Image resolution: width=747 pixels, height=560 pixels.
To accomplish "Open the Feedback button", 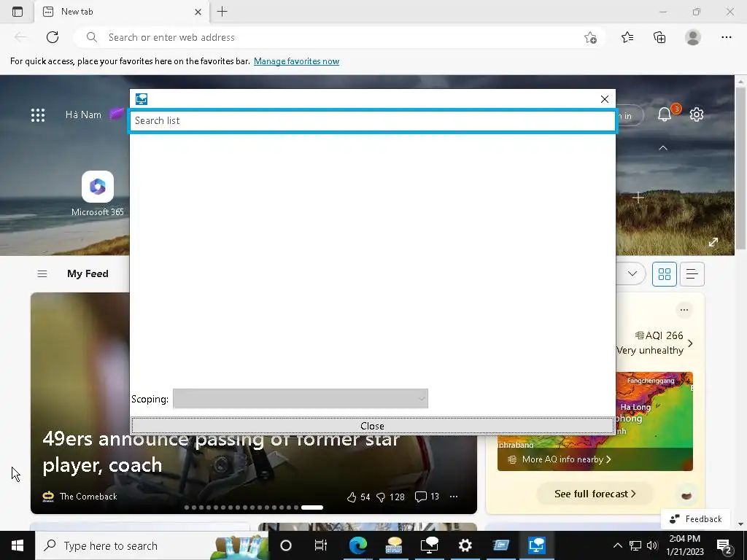I will [x=696, y=519].
